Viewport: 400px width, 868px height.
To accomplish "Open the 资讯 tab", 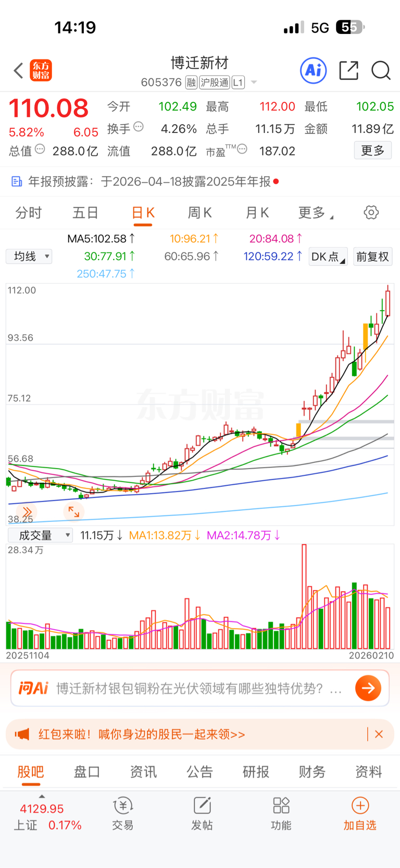I will click(143, 772).
